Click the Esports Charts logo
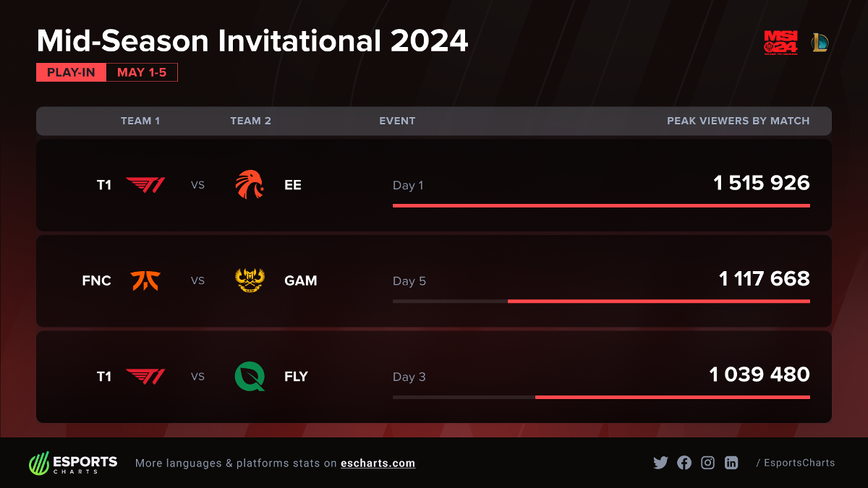Viewport: 868px width, 488px height. [73, 463]
